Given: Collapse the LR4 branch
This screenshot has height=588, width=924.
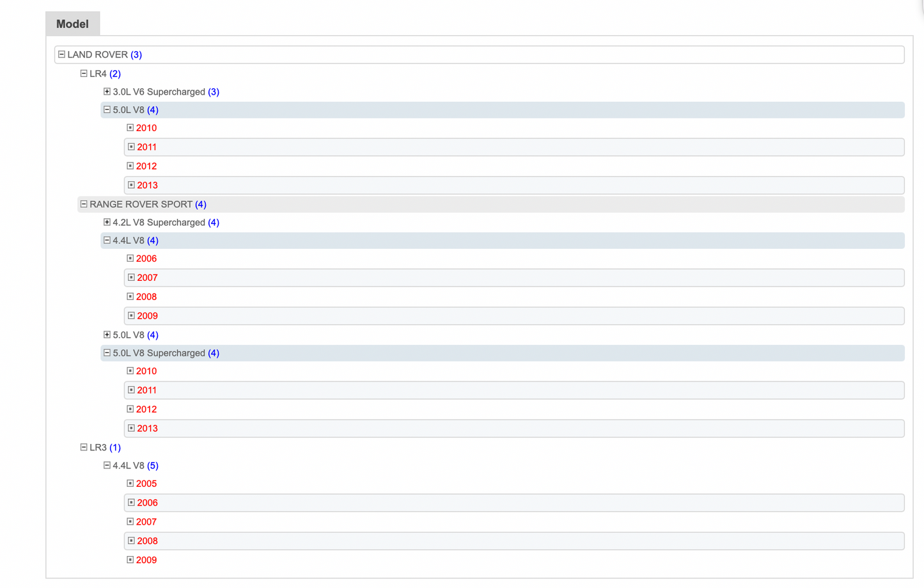Looking at the screenshot, I should coord(84,74).
